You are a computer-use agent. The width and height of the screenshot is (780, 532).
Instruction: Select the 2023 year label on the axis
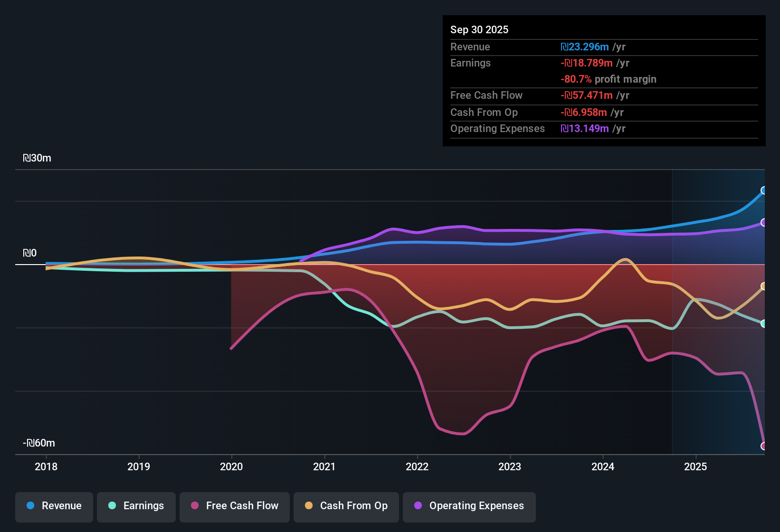click(510, 467)
